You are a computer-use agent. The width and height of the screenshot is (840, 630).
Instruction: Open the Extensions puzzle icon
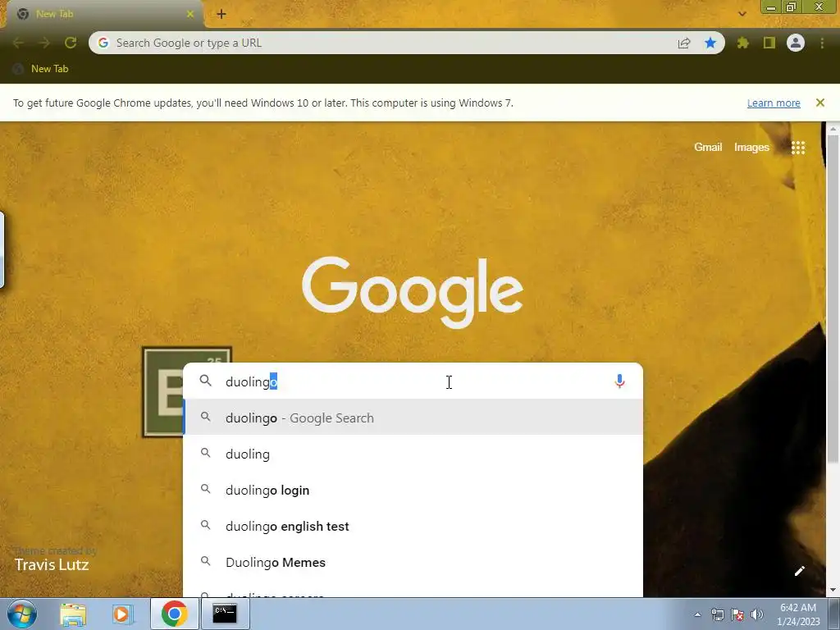[743, 43]
